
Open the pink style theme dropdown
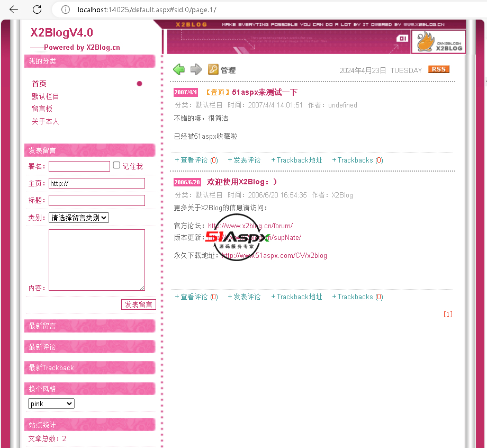pyautogui.click(x=51, y=404)
